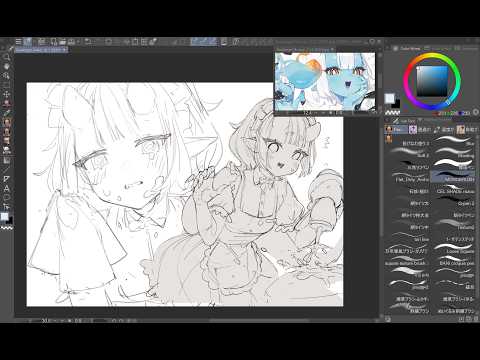Close the canvas document tab
Viewport: 480px width, 360px height.
65,50
